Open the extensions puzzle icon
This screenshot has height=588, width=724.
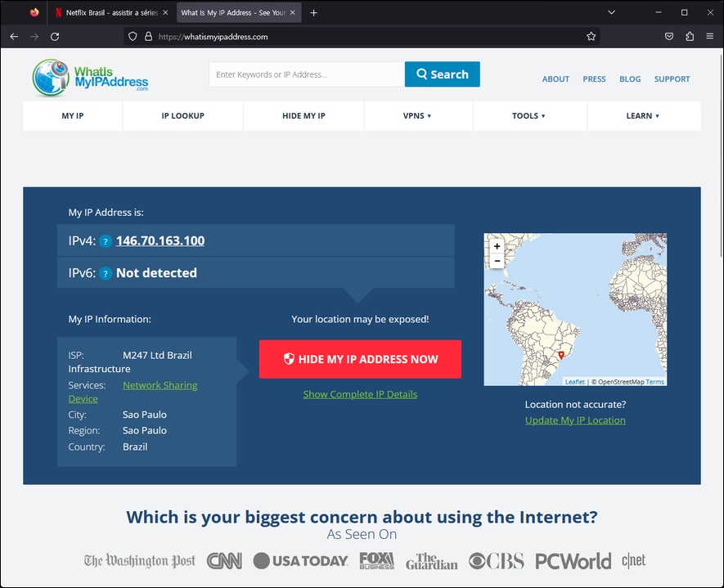pos(690,37)
